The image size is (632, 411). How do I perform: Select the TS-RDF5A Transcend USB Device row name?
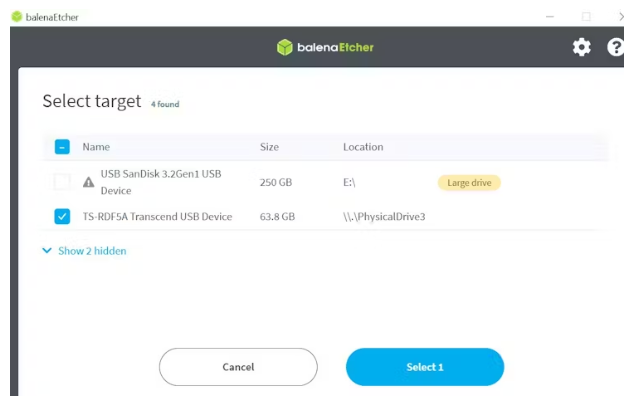point(156,216)
